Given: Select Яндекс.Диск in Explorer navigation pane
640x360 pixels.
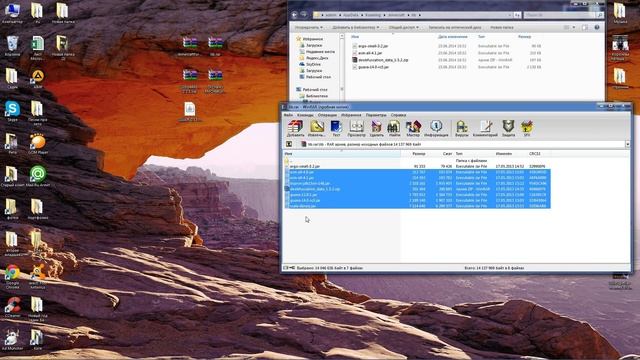Looking at the screenshot, I should [313, 58].
